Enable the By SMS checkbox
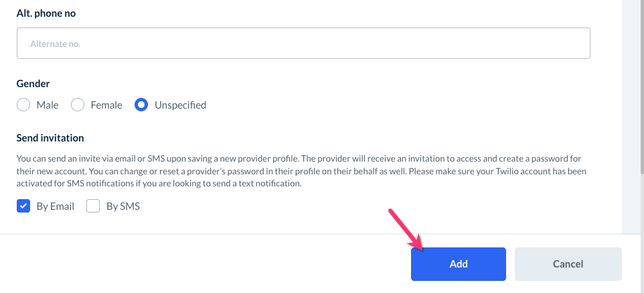Viewport: 644px width, 293px height. click(93, 207)
